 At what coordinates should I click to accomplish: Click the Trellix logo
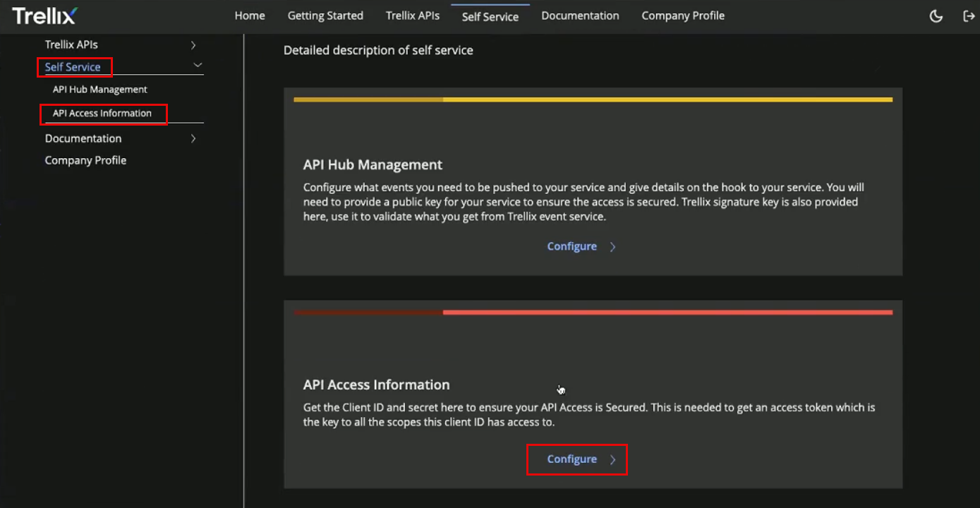pos(44,16)
